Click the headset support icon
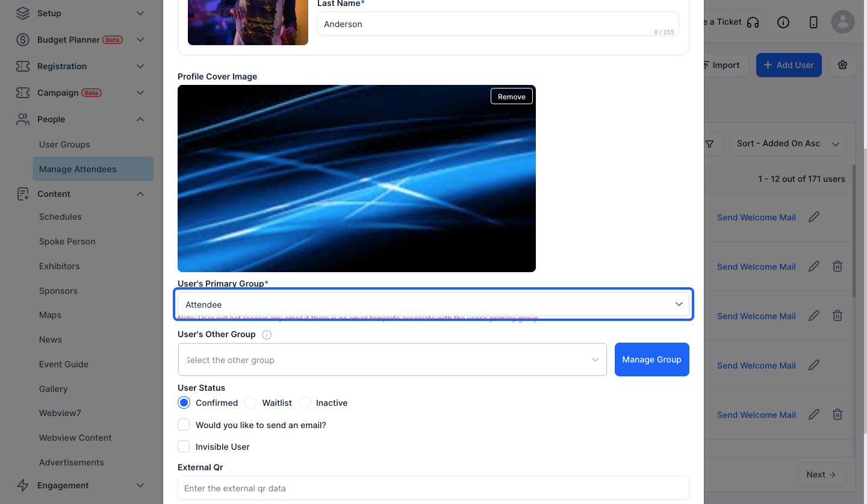Image resolution: width=867 pixels, height=504 pixels. click(x=753, y=22)
